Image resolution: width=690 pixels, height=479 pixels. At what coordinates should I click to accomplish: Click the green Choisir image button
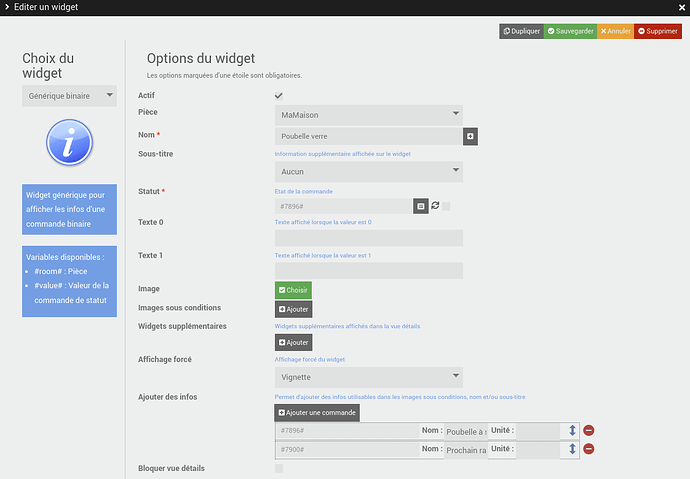click(293, 290)
